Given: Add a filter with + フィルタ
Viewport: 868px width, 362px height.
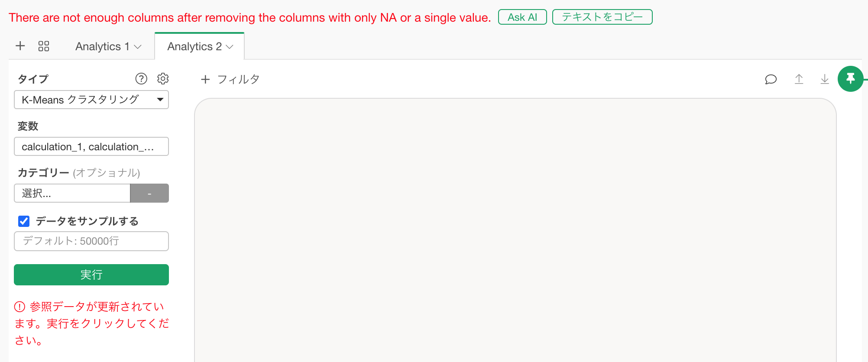Looking at the screenshot, I should 230,79.
